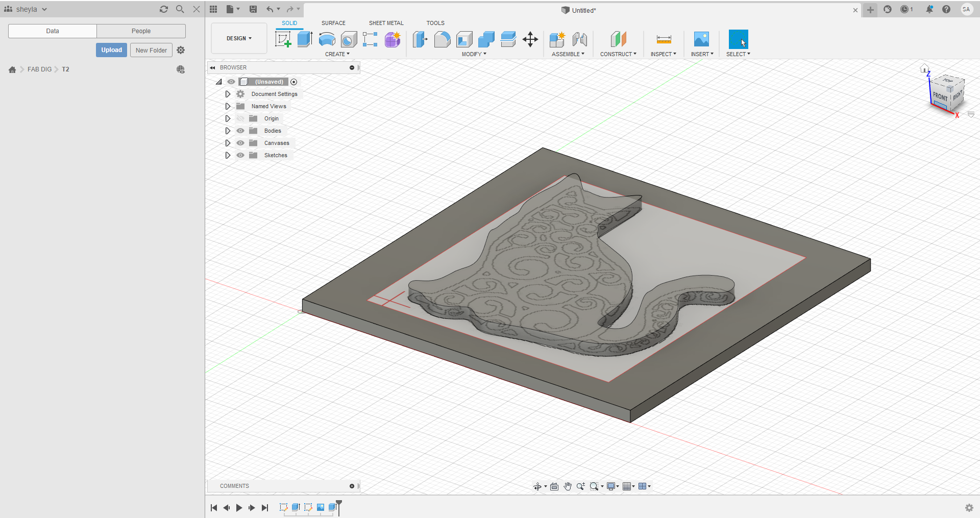The width and height of the screenshot is (980, 518).
Task: Open the CONSTRUCT dropdown menu
Action: click(x=618, y=54)
